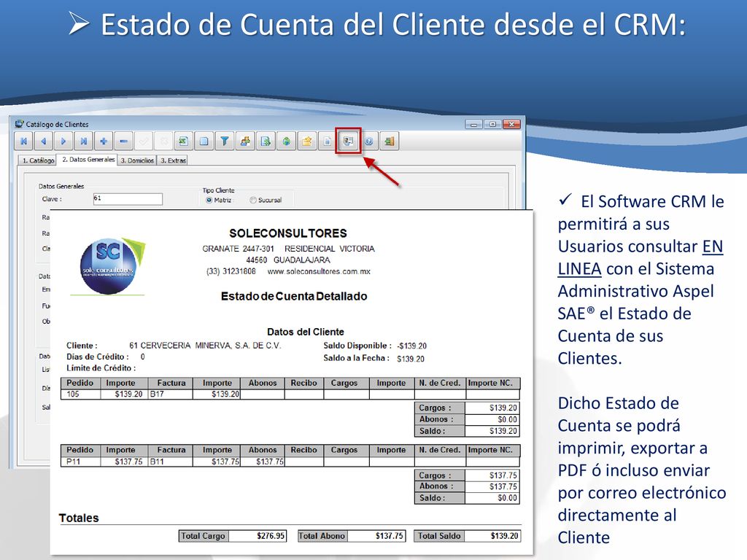Select the Sucursal radio button

pyautogui.click(x=253, y=200)
